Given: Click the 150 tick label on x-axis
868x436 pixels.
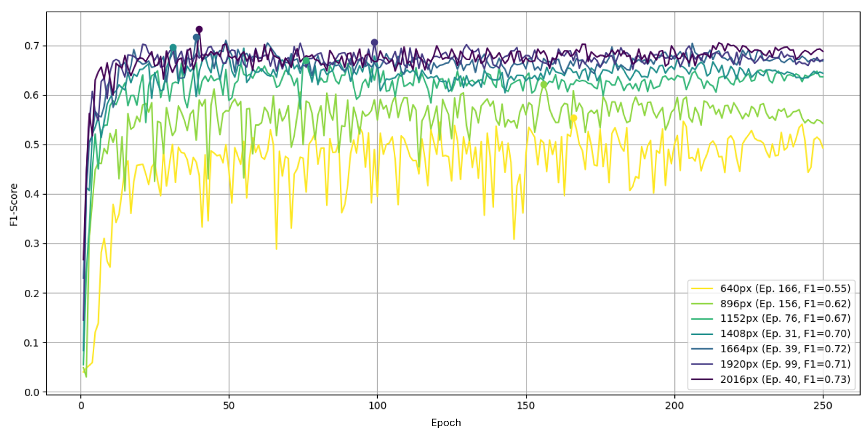Looking at the screenshot, I should pos(526,406).
